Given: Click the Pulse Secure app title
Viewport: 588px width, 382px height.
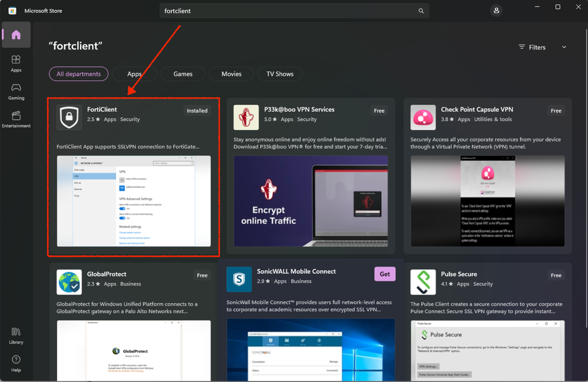Looking at the screenshot, I should 459,274.
